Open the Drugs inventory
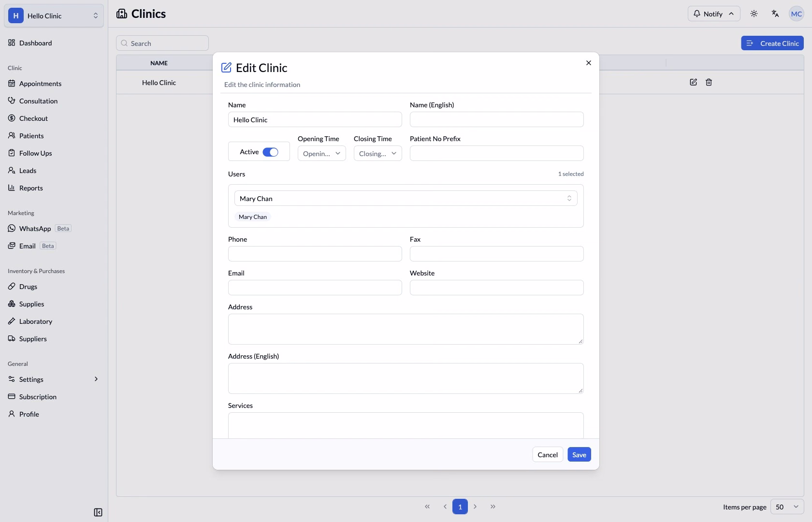 (x=54, y=286)
